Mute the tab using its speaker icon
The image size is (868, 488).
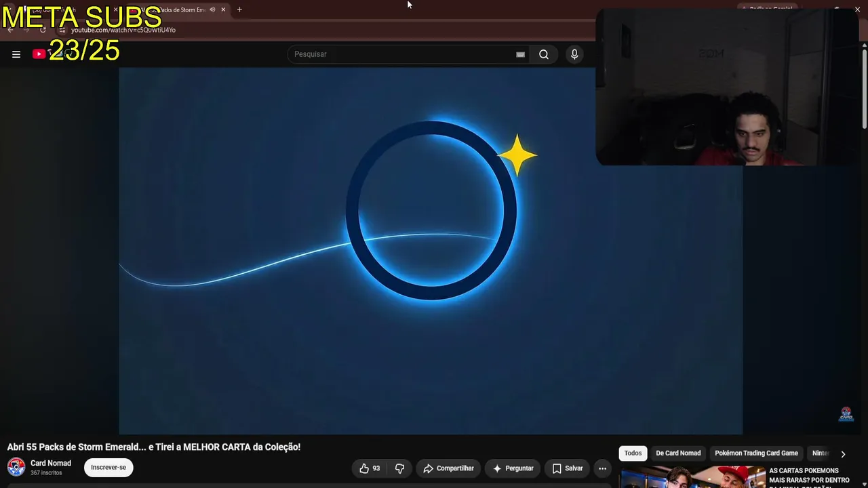click(212, 9)
